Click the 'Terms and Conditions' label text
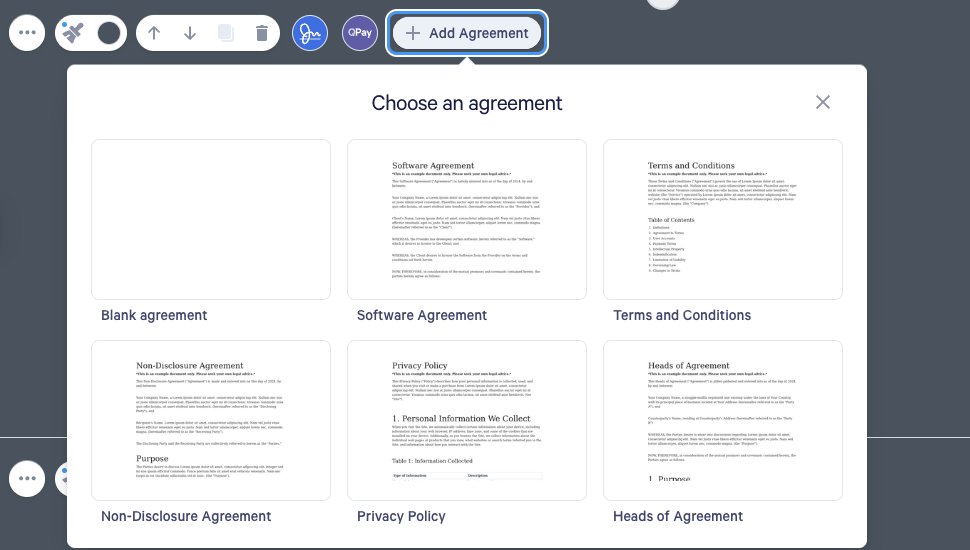 (x=682, y=316)
